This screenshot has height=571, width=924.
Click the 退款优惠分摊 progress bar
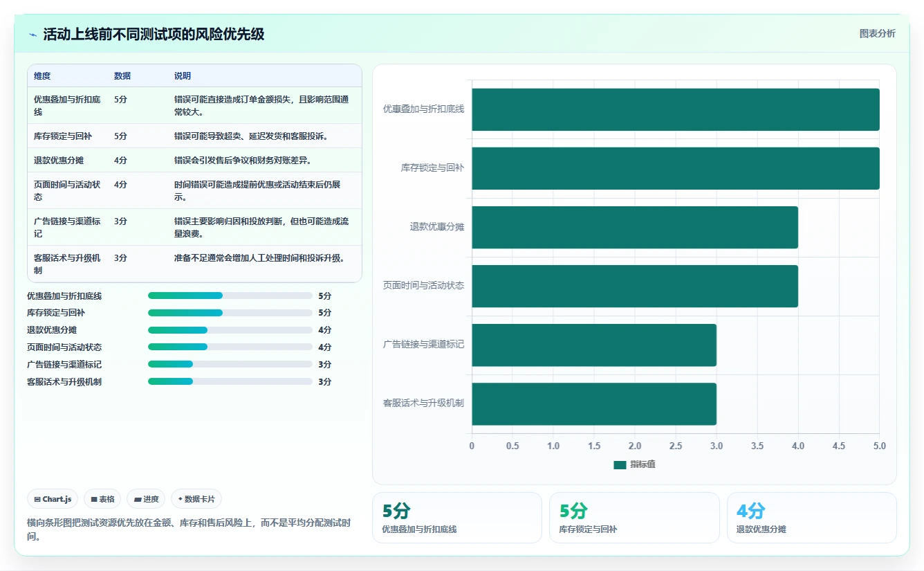click(230, 330)
